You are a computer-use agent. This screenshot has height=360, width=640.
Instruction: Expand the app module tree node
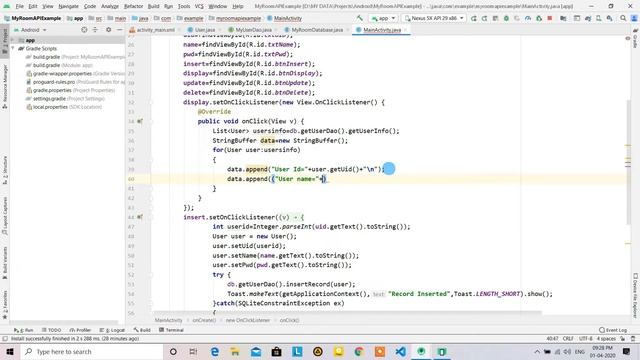pyautogui.click(x=13, y=40)
